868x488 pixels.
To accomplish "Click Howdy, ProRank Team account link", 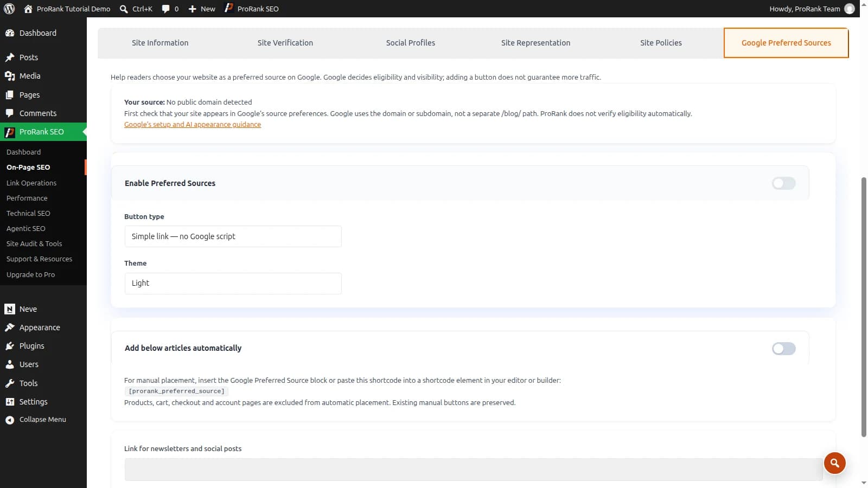I will tap(812, 9).
